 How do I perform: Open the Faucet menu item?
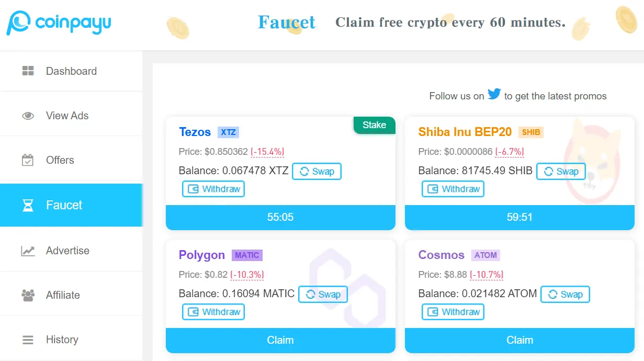pos(64,205)
